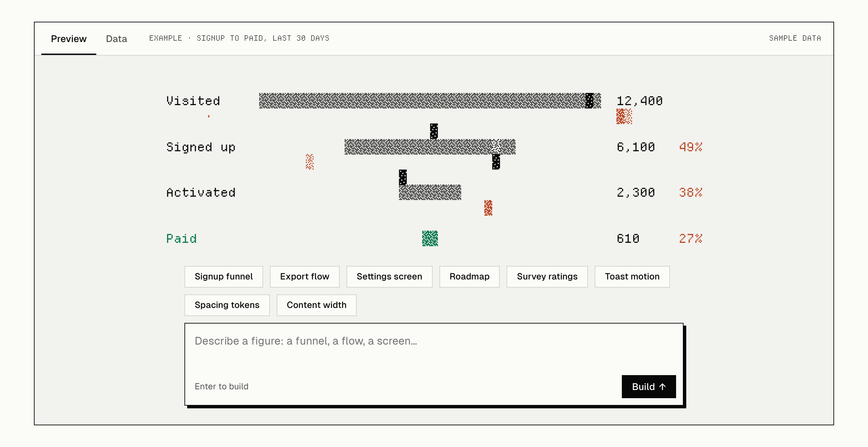The height and width of the screenshot is (447, 868).
Task: Click the green Paid label
Action: click(x=181, y=238)
